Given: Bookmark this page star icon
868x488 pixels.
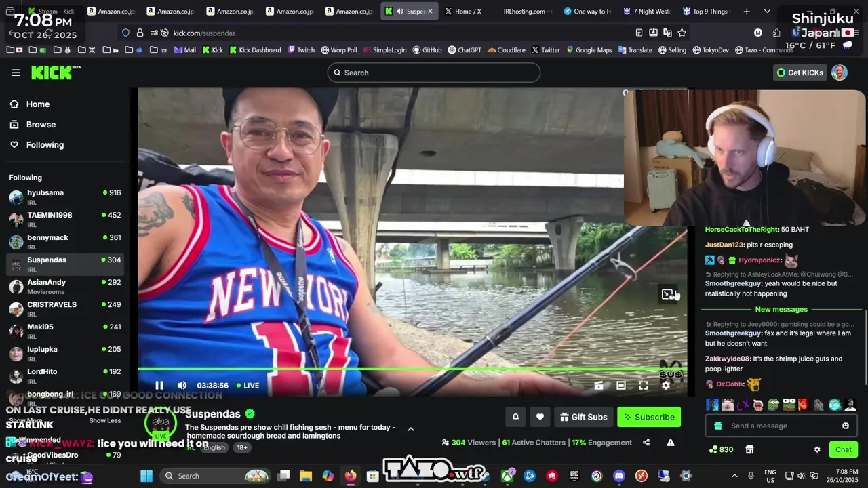Looking at the screenshot, I should [682, 33].
